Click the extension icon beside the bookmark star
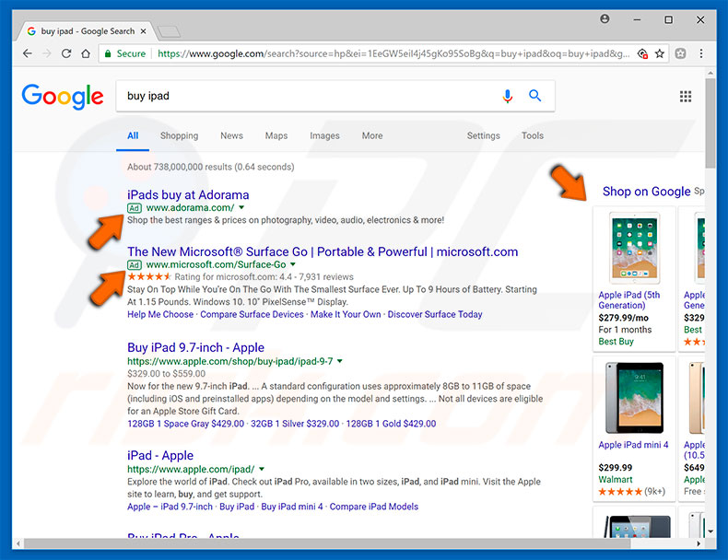The height and width of the screenshot is (560, 728). [x=681, y=53]
